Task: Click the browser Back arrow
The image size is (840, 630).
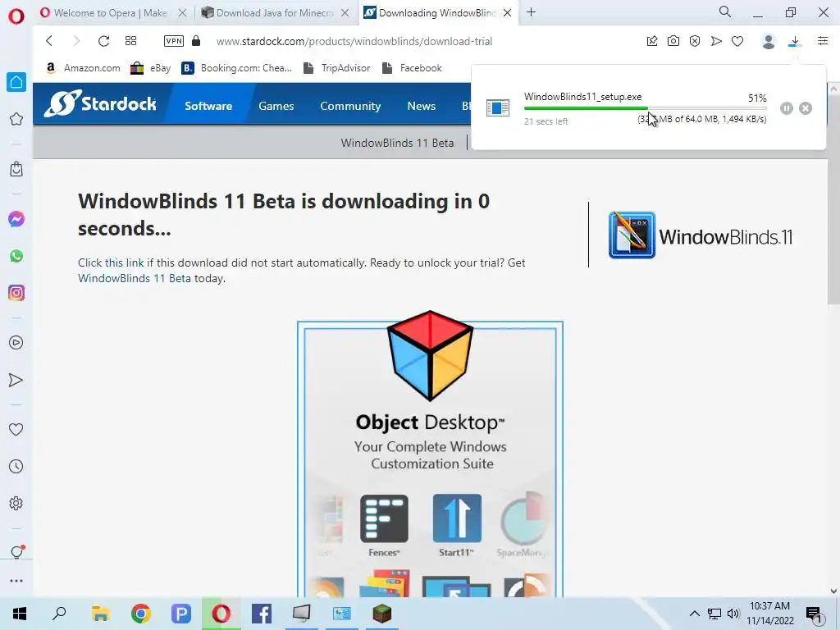Action: click(49, 41)
